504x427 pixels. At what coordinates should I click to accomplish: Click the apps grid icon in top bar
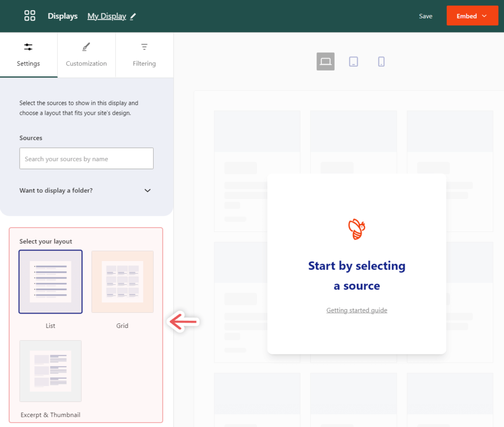click(x=30, y=15)
